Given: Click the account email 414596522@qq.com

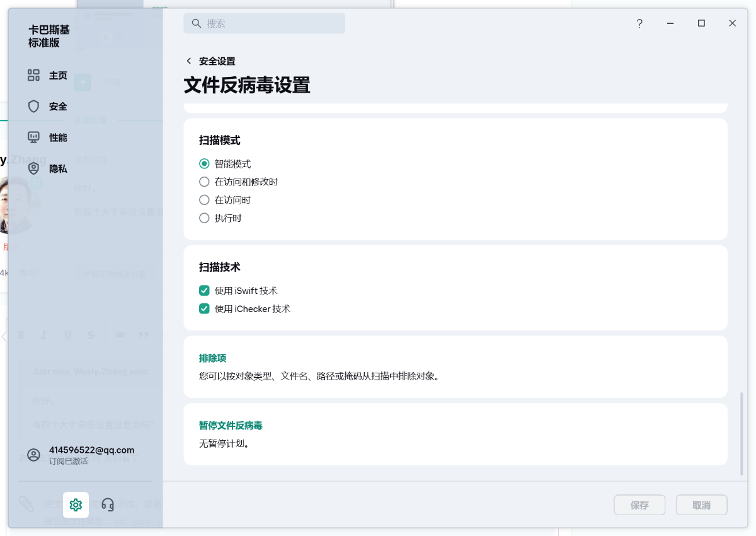Looking at the screenshot, I should pyautogui.click(x=91, y=450).
